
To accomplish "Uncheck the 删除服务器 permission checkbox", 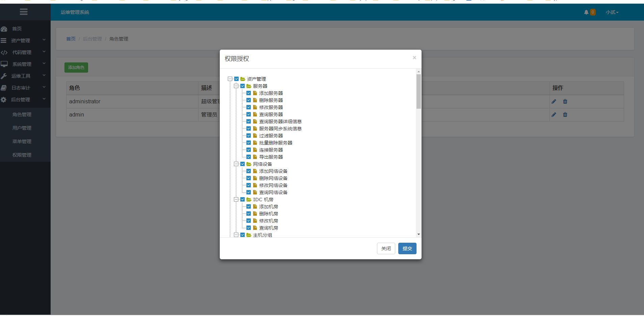I will (248, 100).
